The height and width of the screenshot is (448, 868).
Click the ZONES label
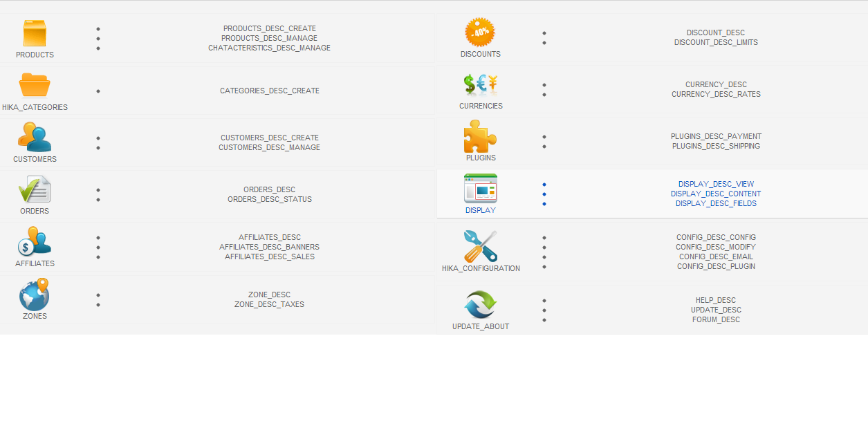click(35, 316)
